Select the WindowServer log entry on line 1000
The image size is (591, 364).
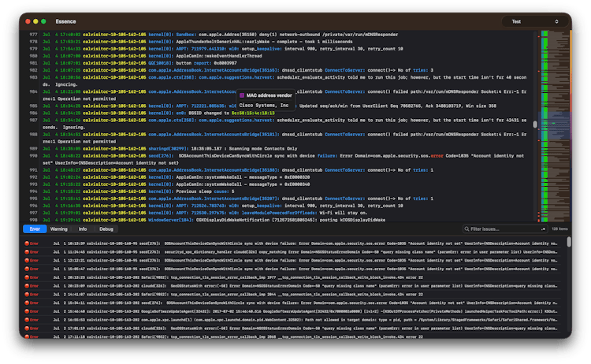click(236, 219)
